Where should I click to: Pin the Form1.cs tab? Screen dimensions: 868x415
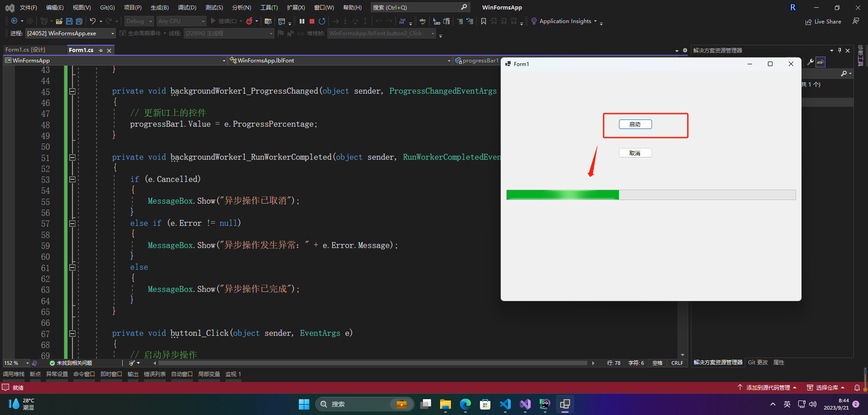[x=101, y=50]
